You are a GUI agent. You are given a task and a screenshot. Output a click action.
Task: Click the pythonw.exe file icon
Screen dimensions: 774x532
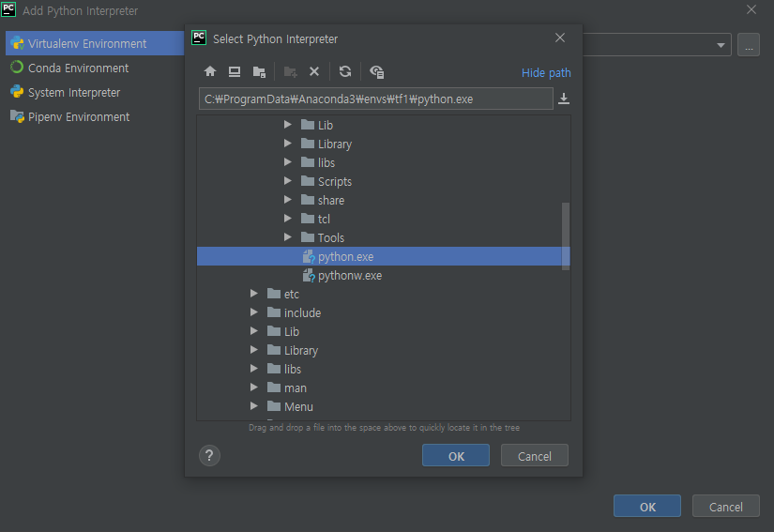(309, 275)
